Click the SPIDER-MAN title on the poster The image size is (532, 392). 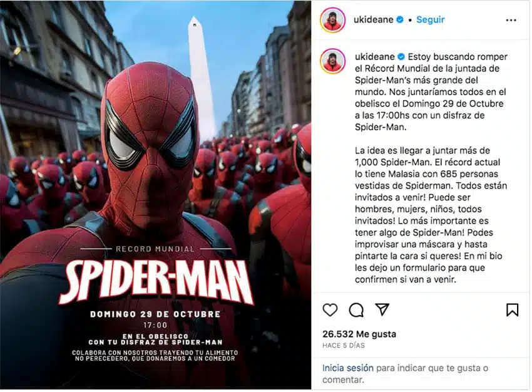pos(156,282)
